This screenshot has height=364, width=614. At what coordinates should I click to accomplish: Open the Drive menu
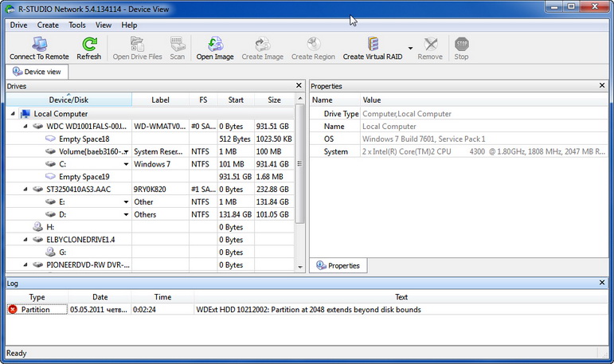tap(18, 25)
